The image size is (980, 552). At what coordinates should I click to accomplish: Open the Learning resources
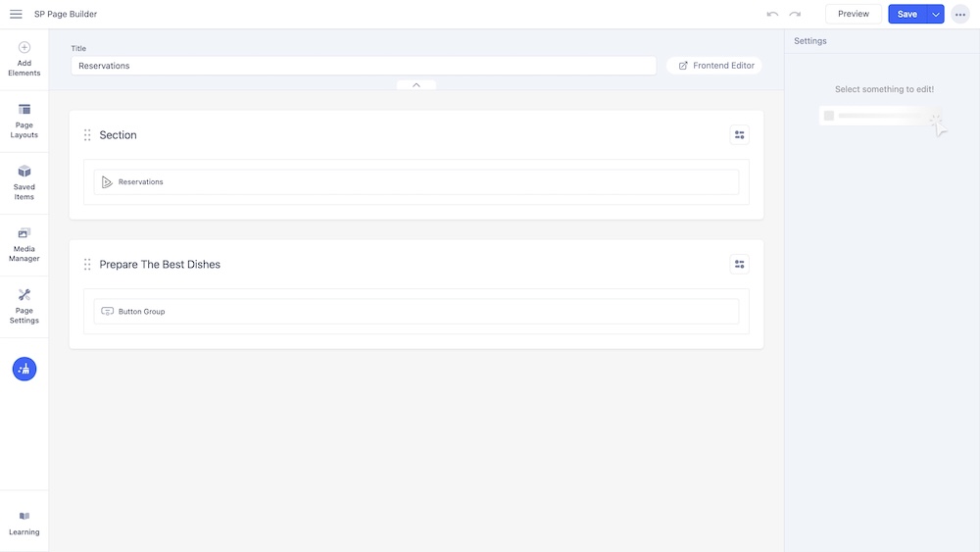click(x=24, y=523)
